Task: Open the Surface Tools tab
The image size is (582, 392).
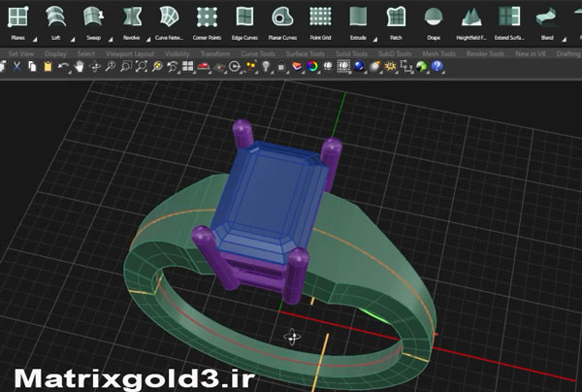Action: point(306,53)
